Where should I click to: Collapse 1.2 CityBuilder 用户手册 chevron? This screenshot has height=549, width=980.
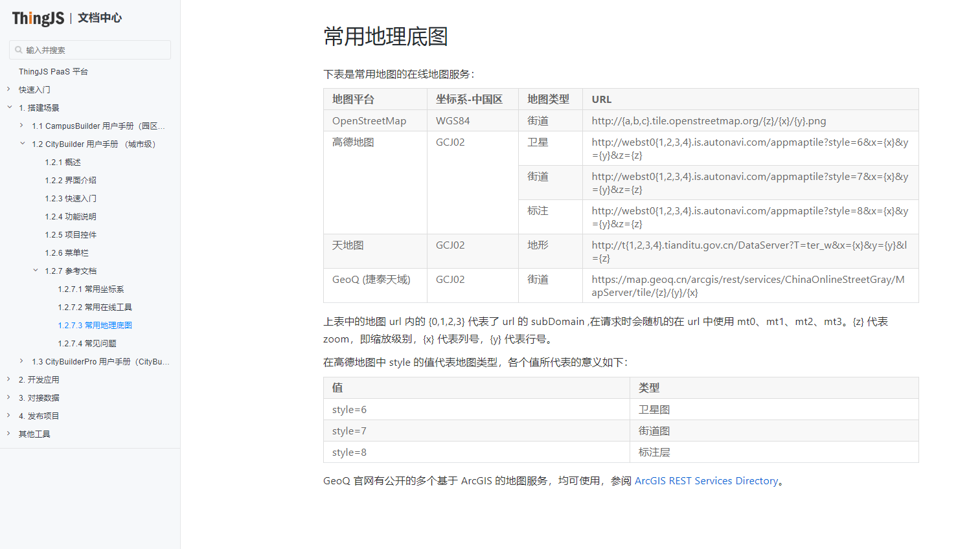(23, 144)
